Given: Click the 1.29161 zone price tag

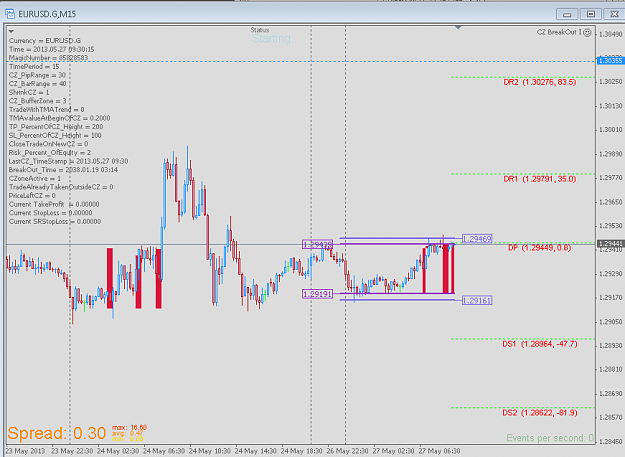Looking at the screenshot, I should click(x=477, y=300).
